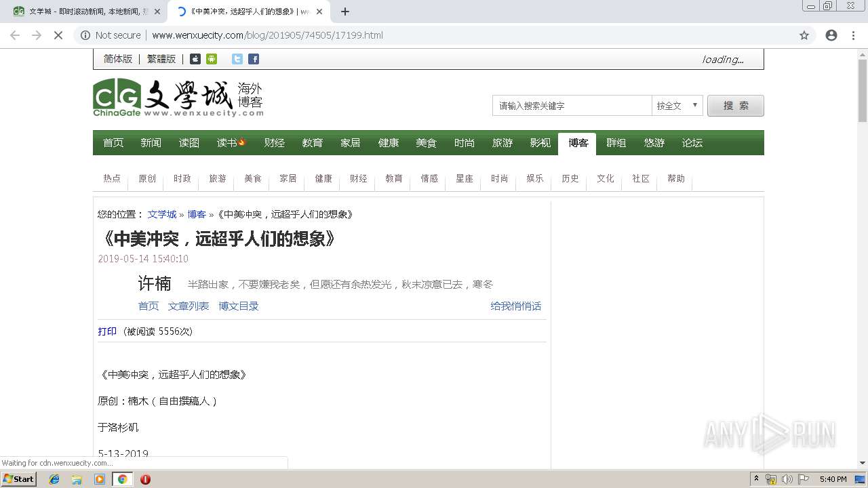Open the Chrome three-dot menu
Screen dimensions: 868x488
pos(853,35)
